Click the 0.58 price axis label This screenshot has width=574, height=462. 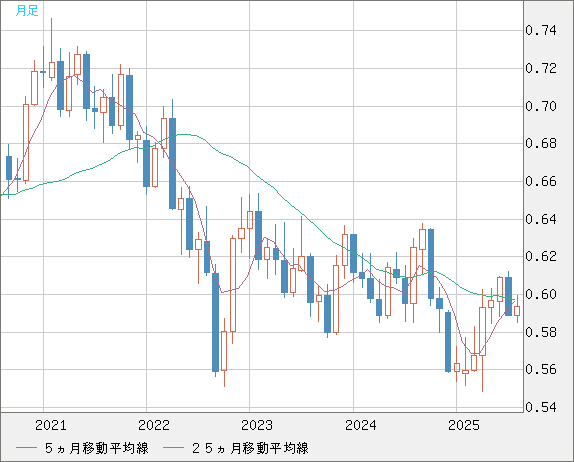541,332
